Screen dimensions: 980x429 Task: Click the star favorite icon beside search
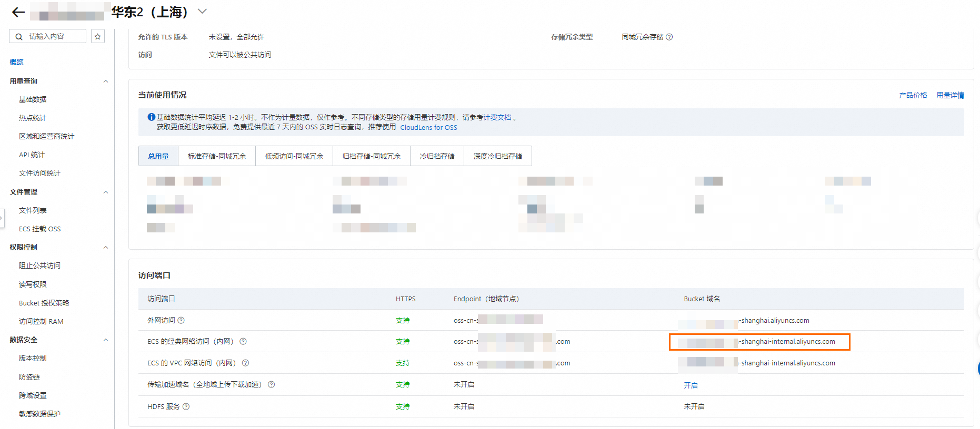(x=97, y=36)
